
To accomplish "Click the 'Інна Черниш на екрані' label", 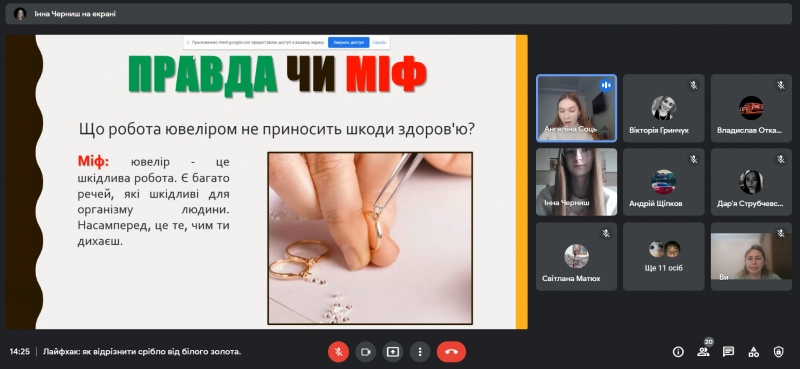I will click(x=75, y=14).
